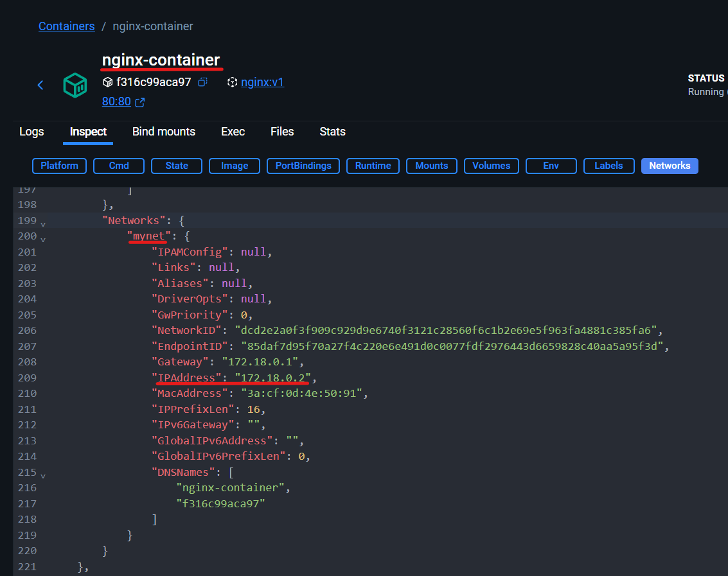Switch to the Logs tab
The width and height of the screenshot is (728, 576).
[31, 132]
